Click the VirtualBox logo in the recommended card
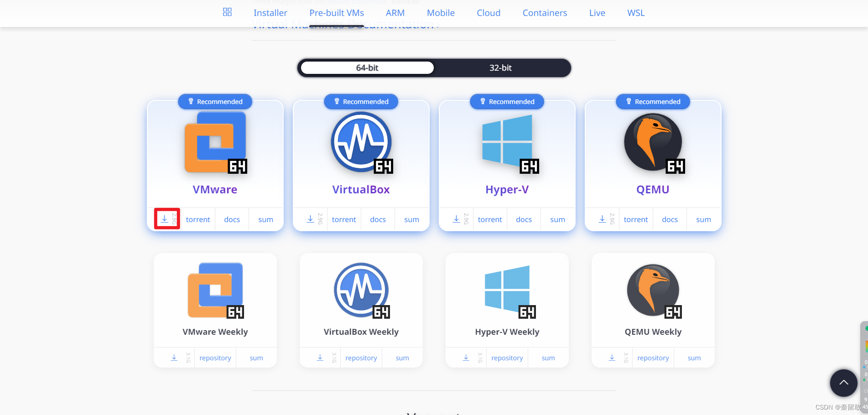868x415 pixels. click(361, 142)
